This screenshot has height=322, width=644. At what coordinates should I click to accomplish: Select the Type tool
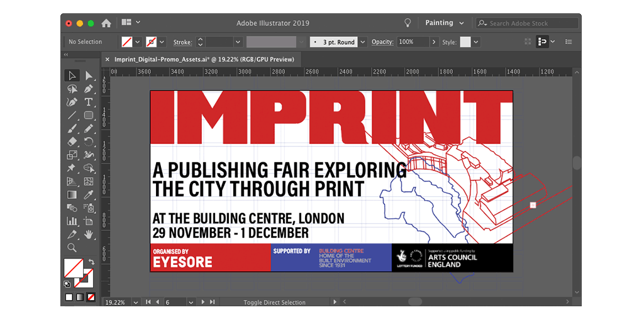click(89, 102)
